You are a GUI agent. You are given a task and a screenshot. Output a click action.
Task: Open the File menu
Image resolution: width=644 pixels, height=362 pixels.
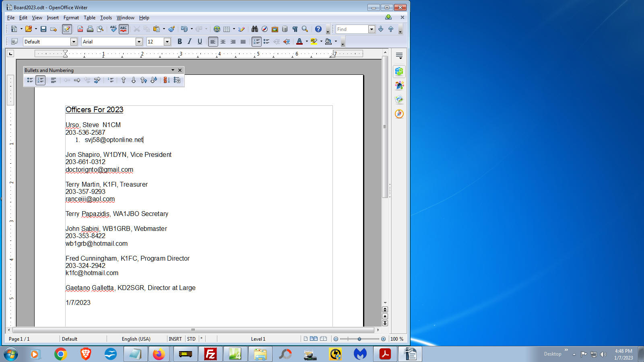click(x=11, y=18)
